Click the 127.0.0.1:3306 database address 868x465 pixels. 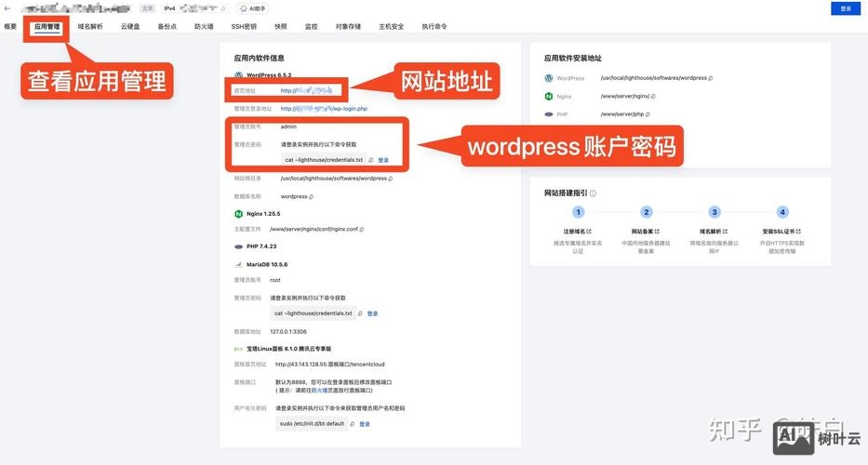click(287, 332)
